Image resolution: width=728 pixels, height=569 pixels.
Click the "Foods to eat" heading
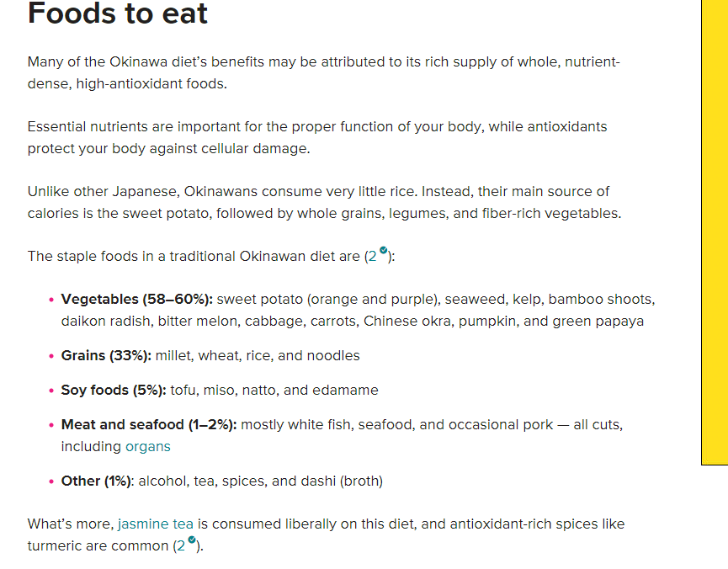[118, 13]
